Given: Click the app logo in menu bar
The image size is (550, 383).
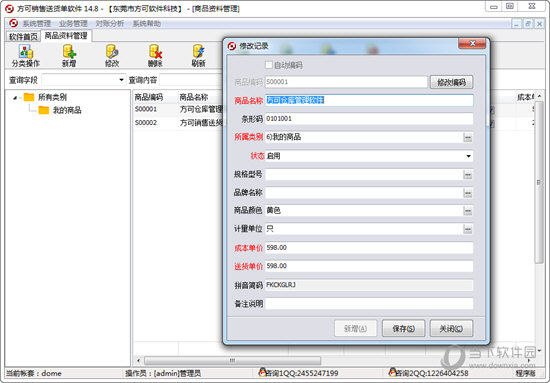Looking at the screenshot, I should (x=13, y=23).
